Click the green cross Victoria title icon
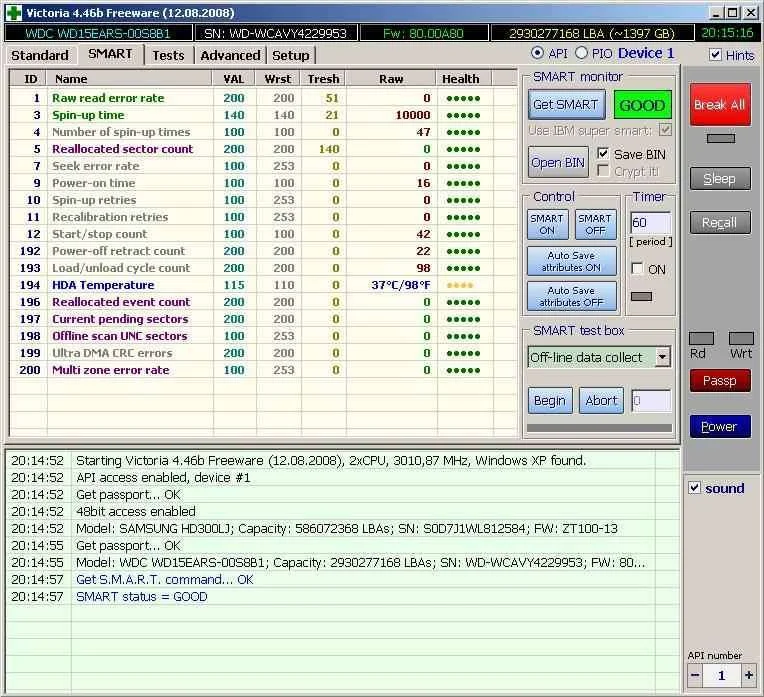Image resolution: width=764 pixels, height=697 pixels. [x=12, y=12]
